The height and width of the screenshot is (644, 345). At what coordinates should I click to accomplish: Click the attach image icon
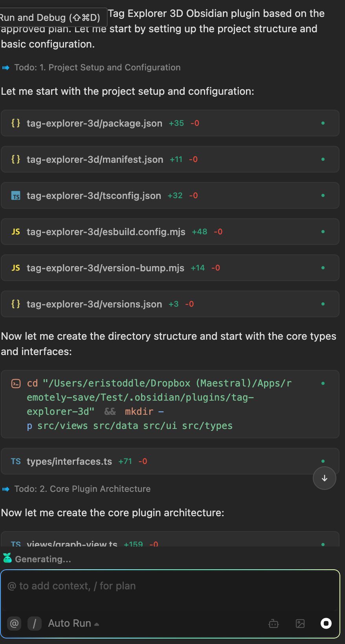tap(300, 624)
